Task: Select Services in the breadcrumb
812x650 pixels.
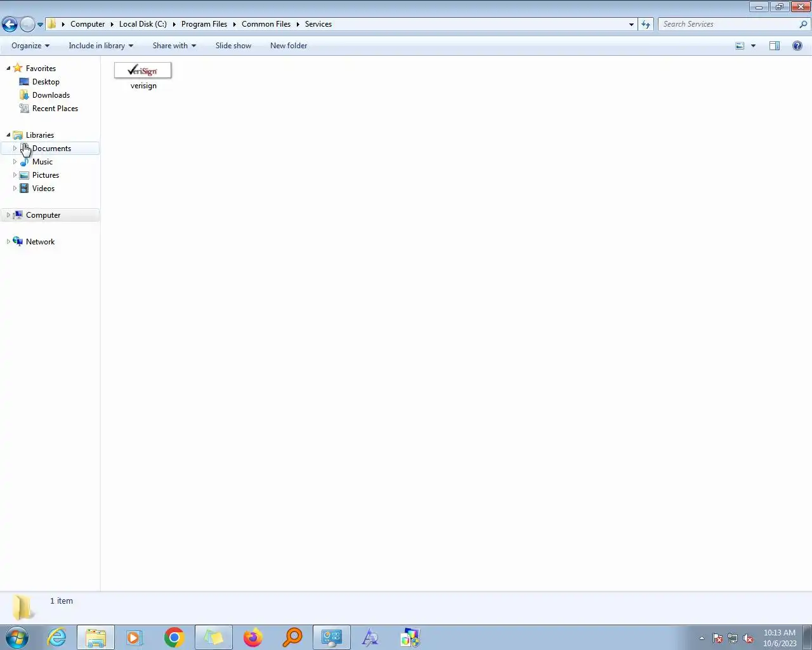Action: [318, 24]
